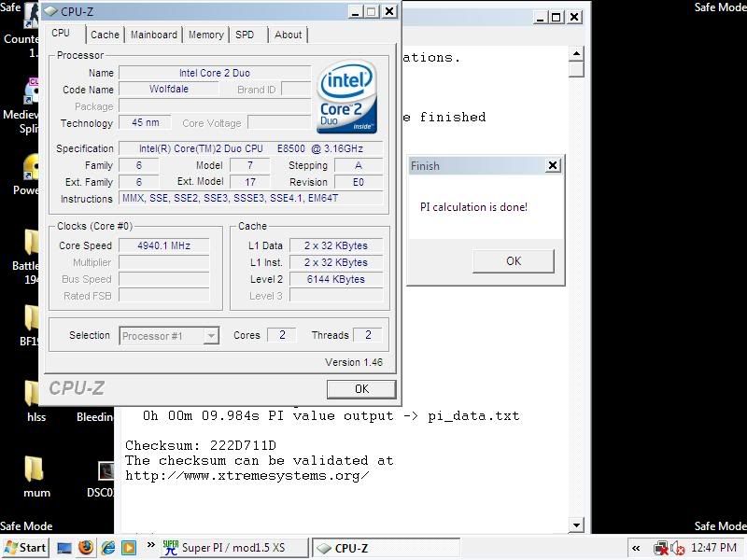
Task: Open the Windows Start menu
Action: pos(25,548)
